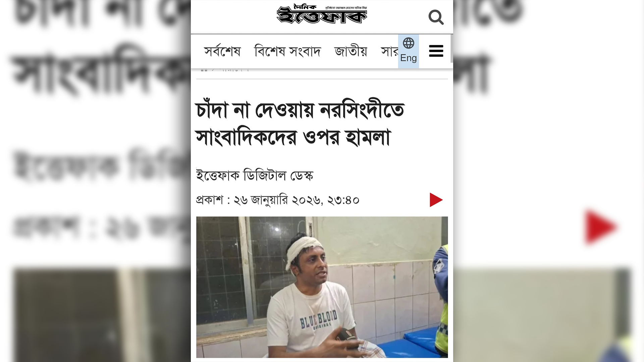The image size is (644, 362).
Task: Click the partially hidden breadcrumb category link
Action: pos(235,70)
